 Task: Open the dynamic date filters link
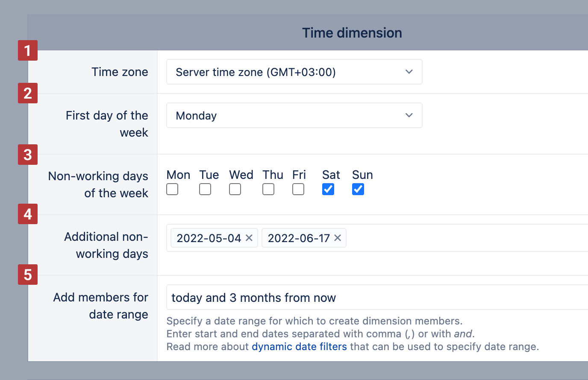[299, 347]
